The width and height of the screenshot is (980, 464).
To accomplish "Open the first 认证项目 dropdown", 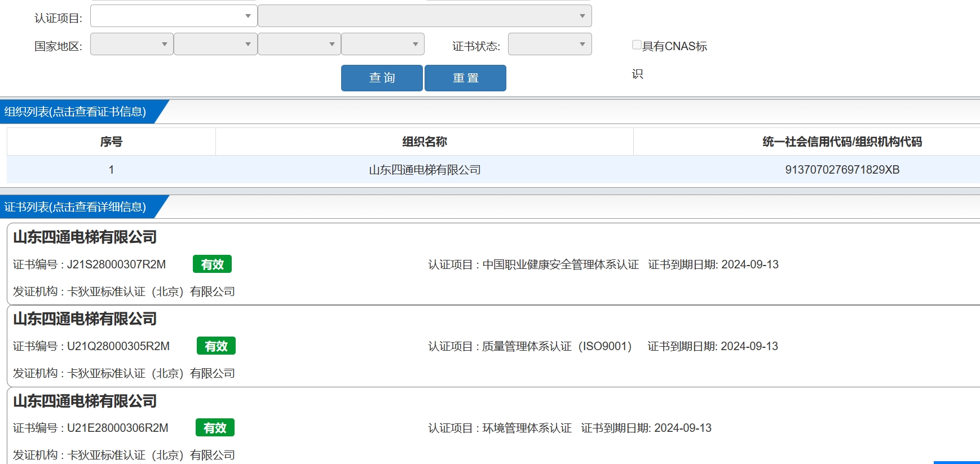I will click(174, 16).
